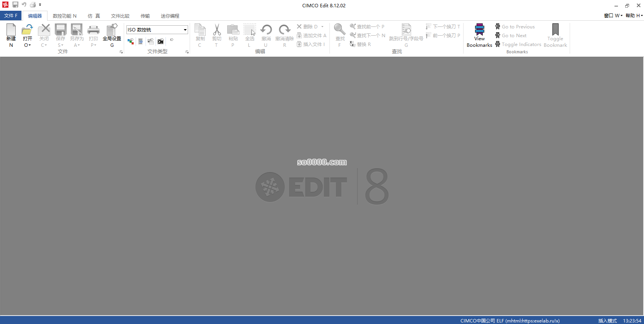
Task: Click the 撤消清除 redo arrow icon
Action: pos(284,30)
